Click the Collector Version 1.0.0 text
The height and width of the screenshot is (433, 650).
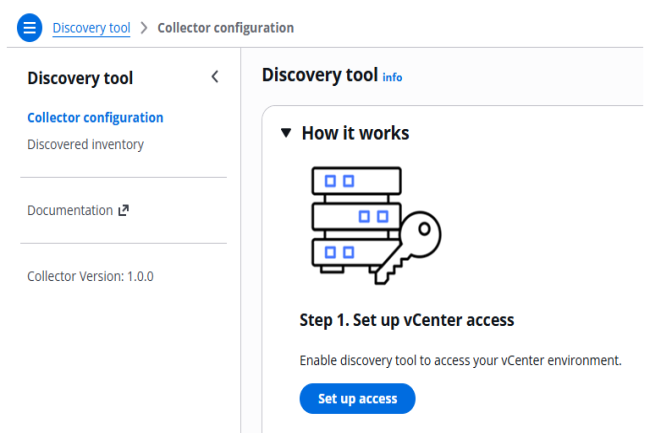(x=90, y=276)
